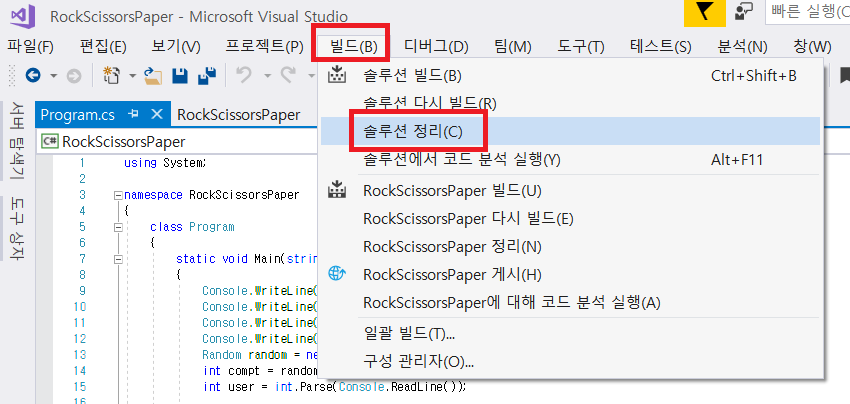Screen dimensions: 850x404
Task: Click the Navigate Forward arrow
Action: pos(74,76)
